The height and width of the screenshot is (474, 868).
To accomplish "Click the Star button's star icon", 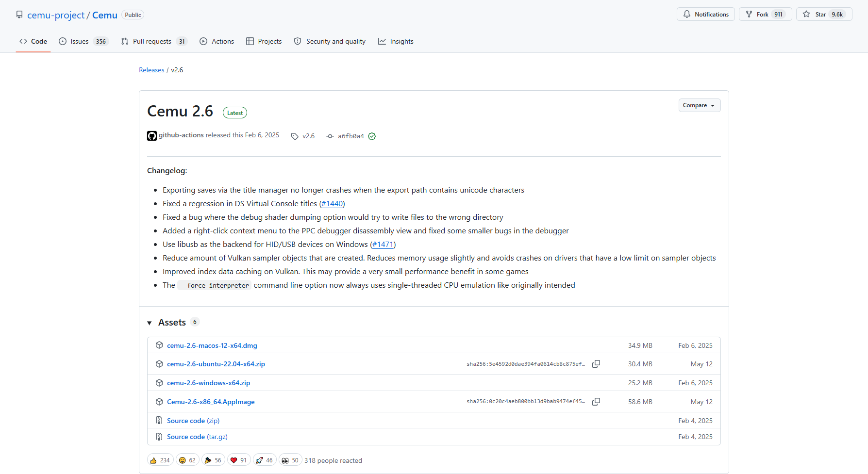I will click(x=806, y=14).
